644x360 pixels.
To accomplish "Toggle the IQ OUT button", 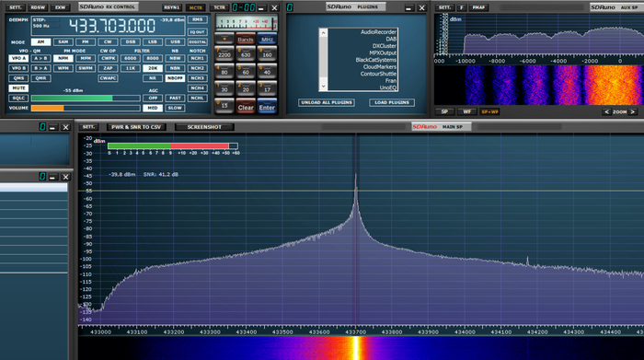I will pos(198,31).
